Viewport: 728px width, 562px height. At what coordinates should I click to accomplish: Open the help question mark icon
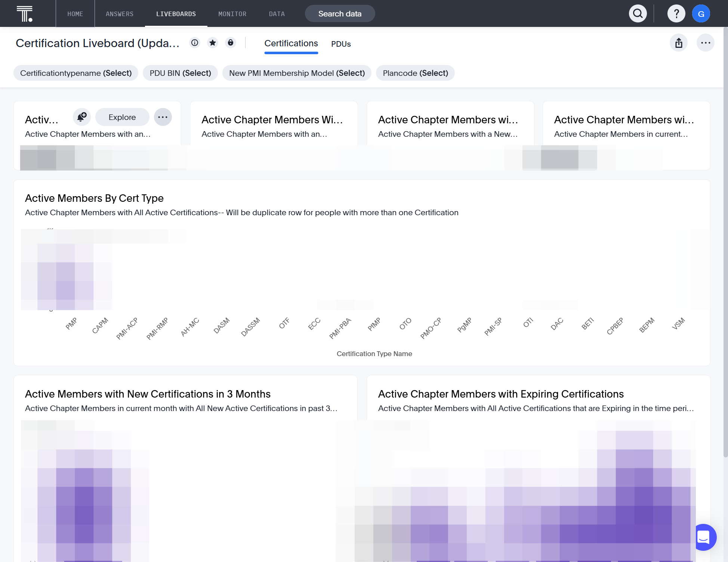(676, 14)
